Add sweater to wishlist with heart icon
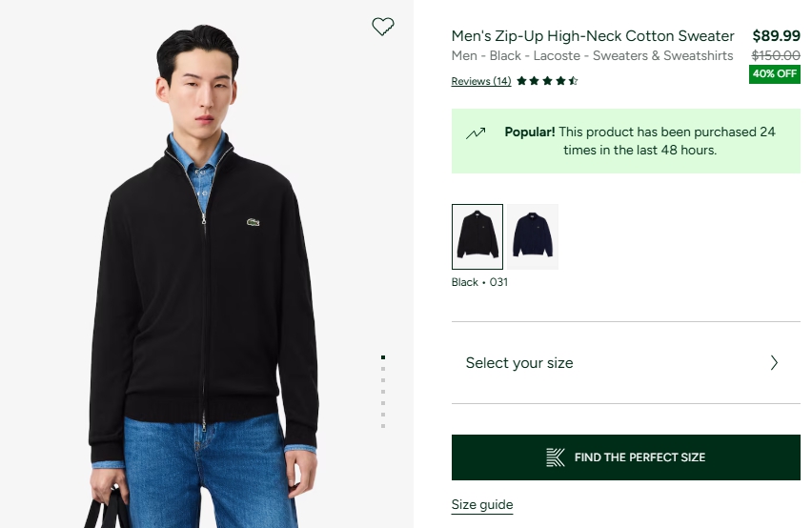The image size is (812, 528). (382, 27)
